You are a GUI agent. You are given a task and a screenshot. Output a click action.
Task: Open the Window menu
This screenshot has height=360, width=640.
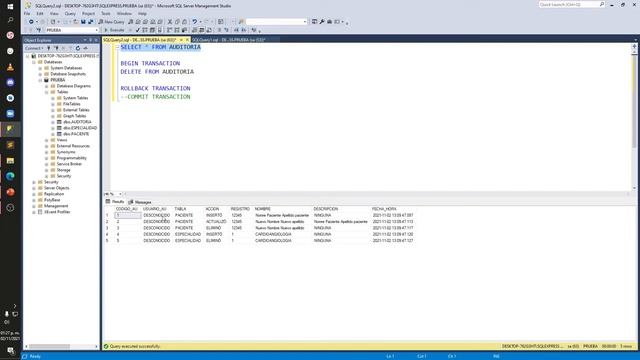coord(124,13)
